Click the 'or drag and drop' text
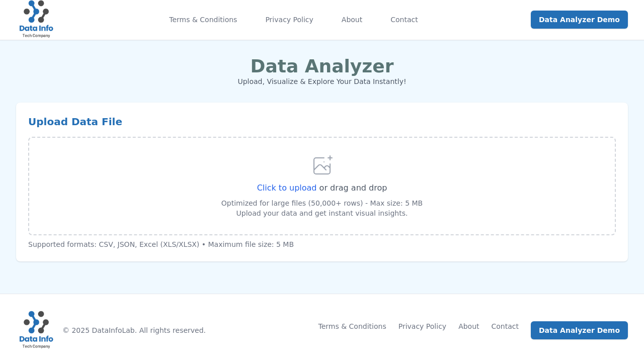The height and width of the screenshot is (362, 644). tap(353, 188)
